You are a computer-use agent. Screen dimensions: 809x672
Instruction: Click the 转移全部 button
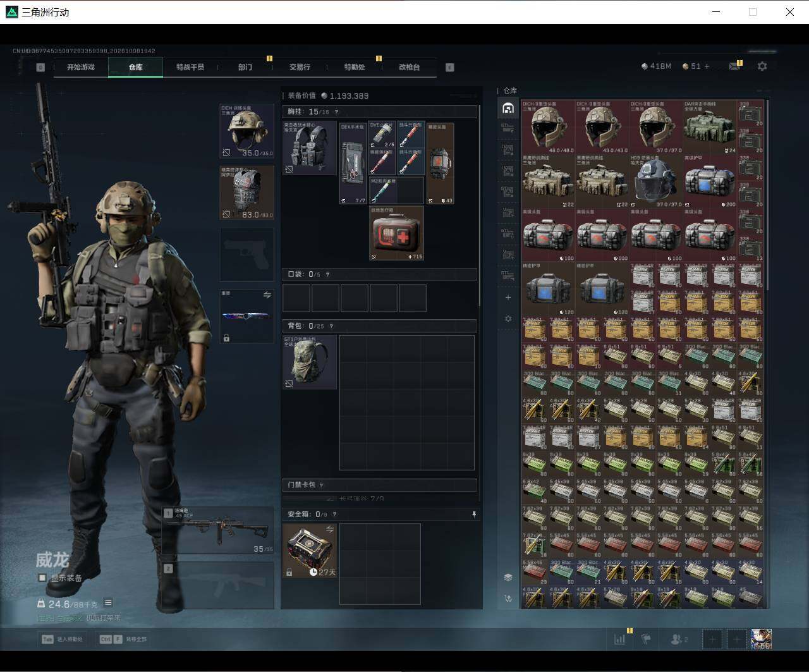pyautogui.click(x=123, y=639)
